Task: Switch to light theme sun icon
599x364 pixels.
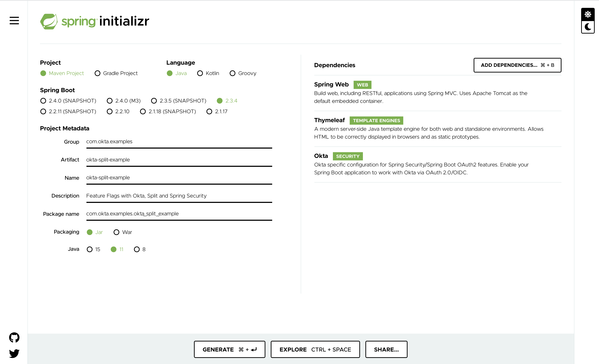Action: click(x=588, y=14)
